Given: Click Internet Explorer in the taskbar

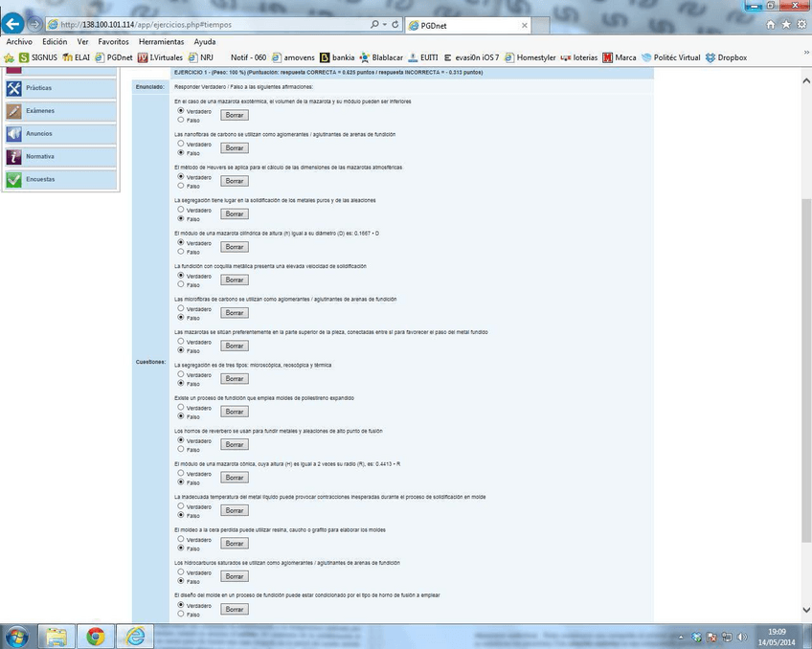Looking at the screenshot, I should click(135, 636).
